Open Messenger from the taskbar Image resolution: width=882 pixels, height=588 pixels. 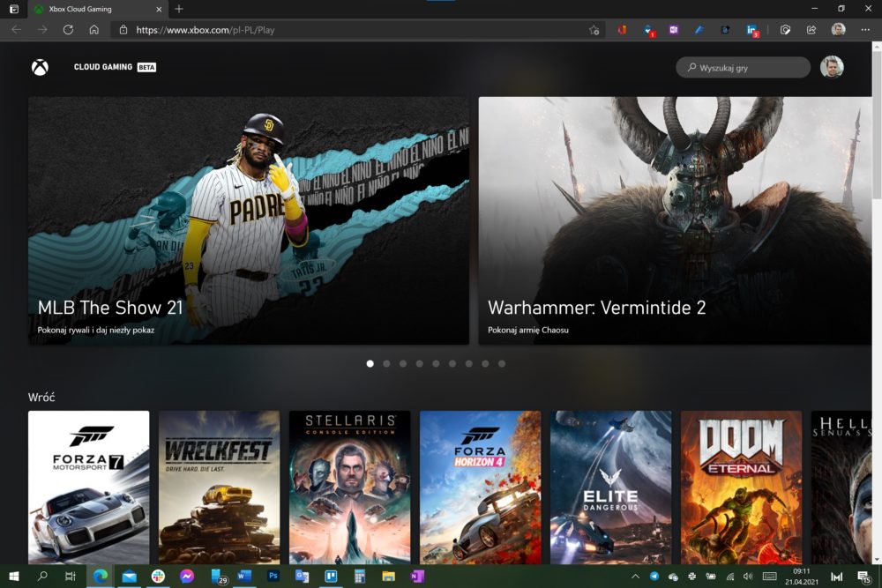[187, 577]
